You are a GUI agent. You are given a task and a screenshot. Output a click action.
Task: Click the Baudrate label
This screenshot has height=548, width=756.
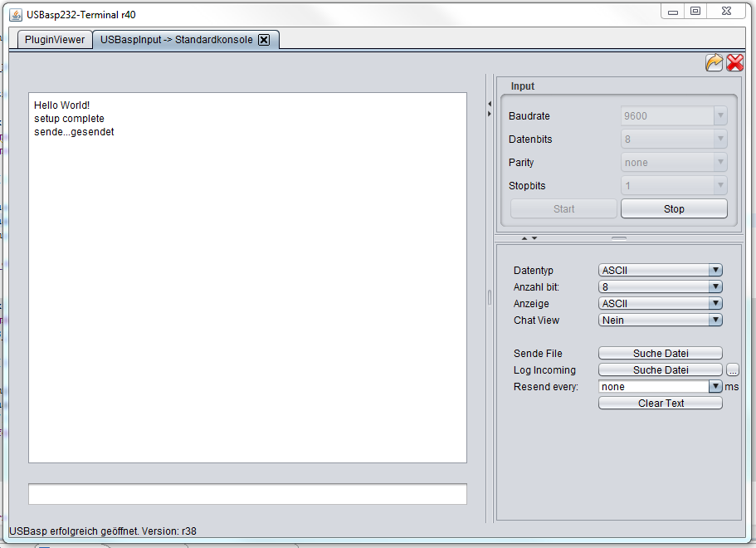click(x=529, y=115)
